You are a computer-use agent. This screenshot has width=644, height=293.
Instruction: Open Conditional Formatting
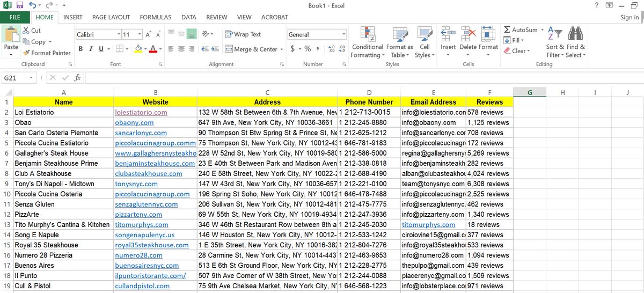coord(368,42)
